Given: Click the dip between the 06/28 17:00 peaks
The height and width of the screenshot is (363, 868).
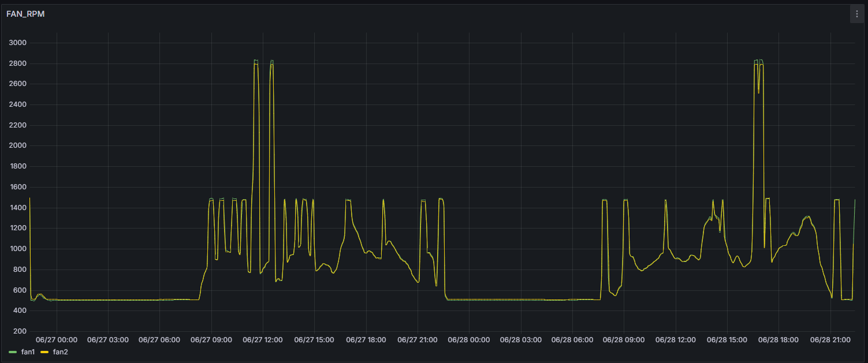Looking at the screenshot, I should [758, 91].
